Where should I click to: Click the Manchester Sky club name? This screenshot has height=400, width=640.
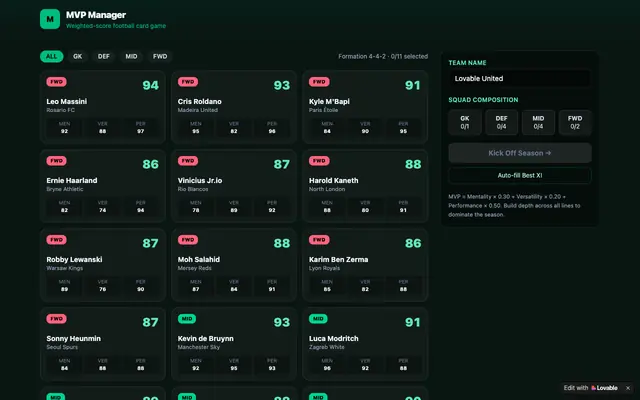pyautogui.click(x=199, y=347)
